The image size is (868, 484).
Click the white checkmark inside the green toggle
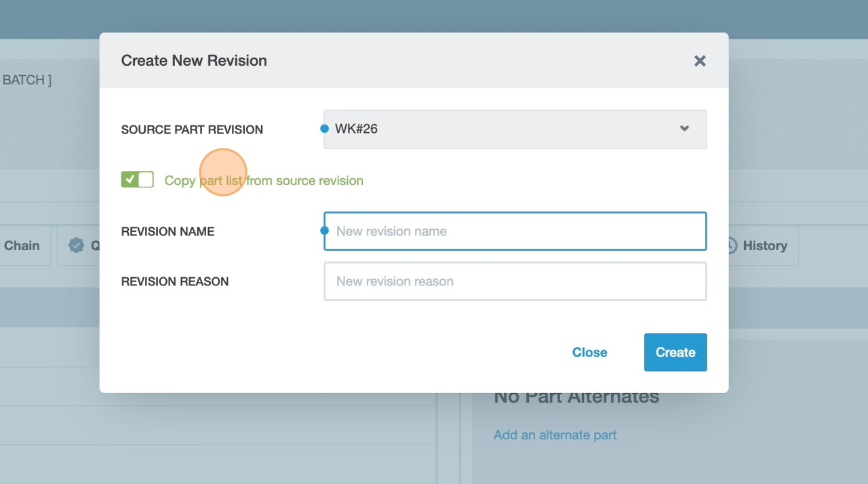(130, 180)
